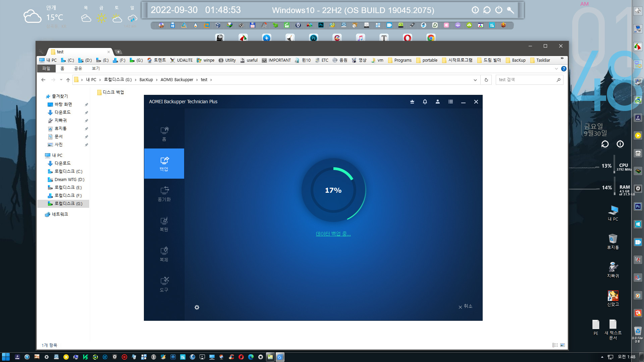Open the Sync section in AOMEI sidebar
The image size is (644, 362).
[x=164, y=194]
